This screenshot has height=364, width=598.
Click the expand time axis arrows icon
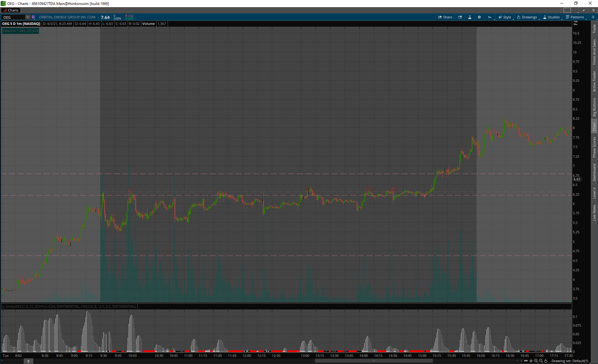[526, 361]
